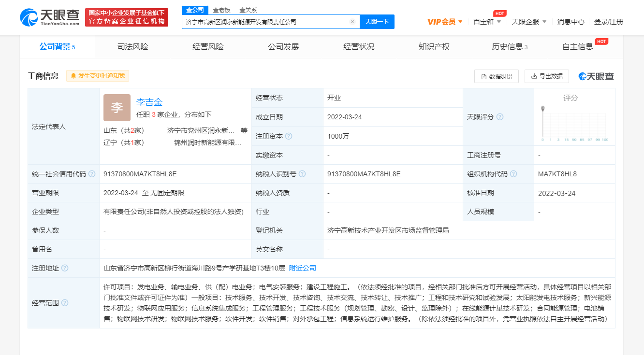This screenshot has width=644, height=355.
Task: Click the help icon next to 天眼评分
Action: (500, 117)
